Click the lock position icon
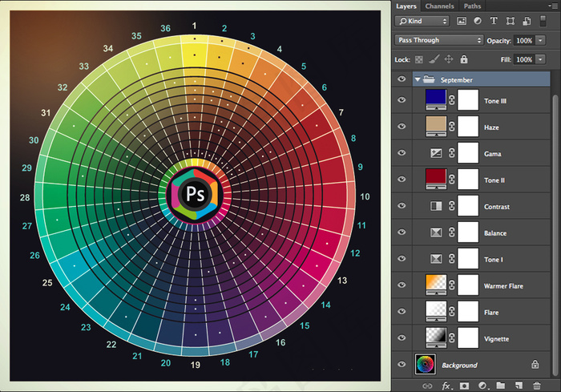Screen dimensions: 561x392 [x=449, y=59]
